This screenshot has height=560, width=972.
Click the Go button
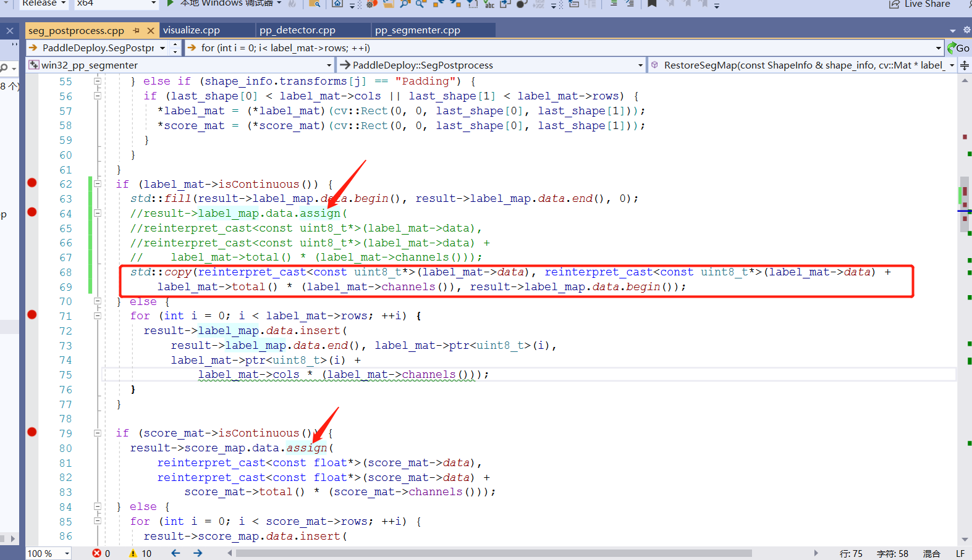(958, 48)
